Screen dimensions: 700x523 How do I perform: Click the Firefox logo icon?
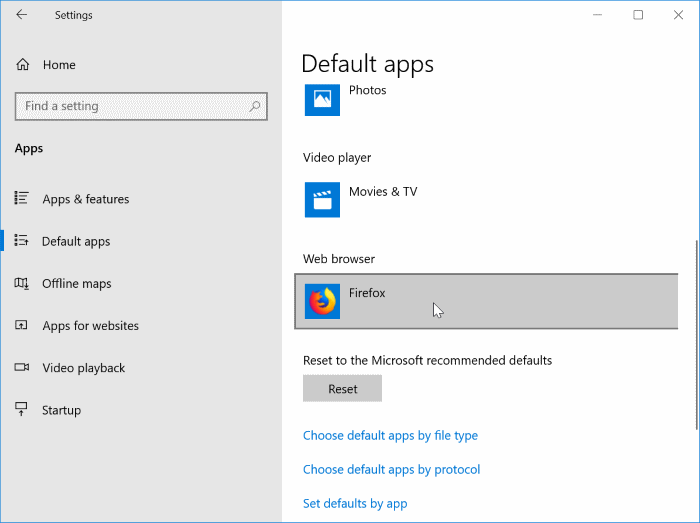point(322,301)
